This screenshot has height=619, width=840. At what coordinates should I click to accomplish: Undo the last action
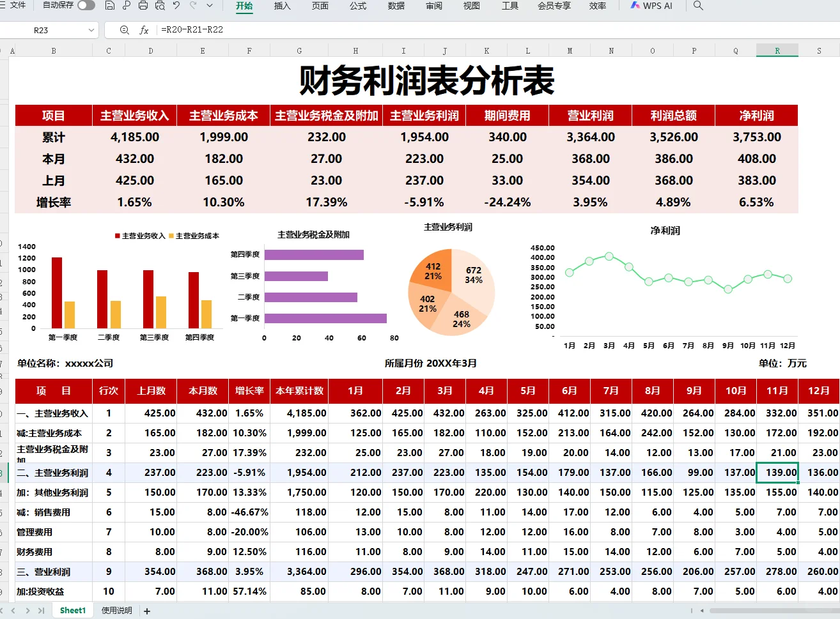point(176,5)
